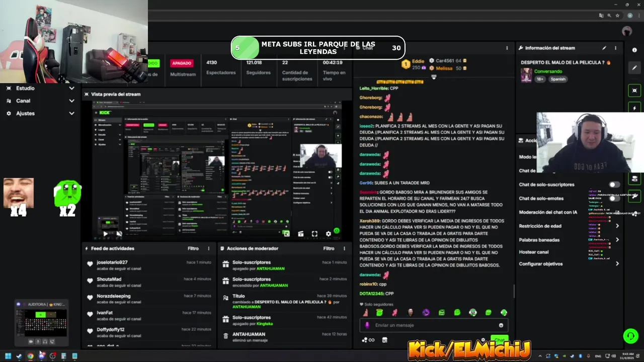Click follower Norazdsleeping in activity feed
Image resolution: width=644 pixels, height=362 pixels.
coord(114,296)
